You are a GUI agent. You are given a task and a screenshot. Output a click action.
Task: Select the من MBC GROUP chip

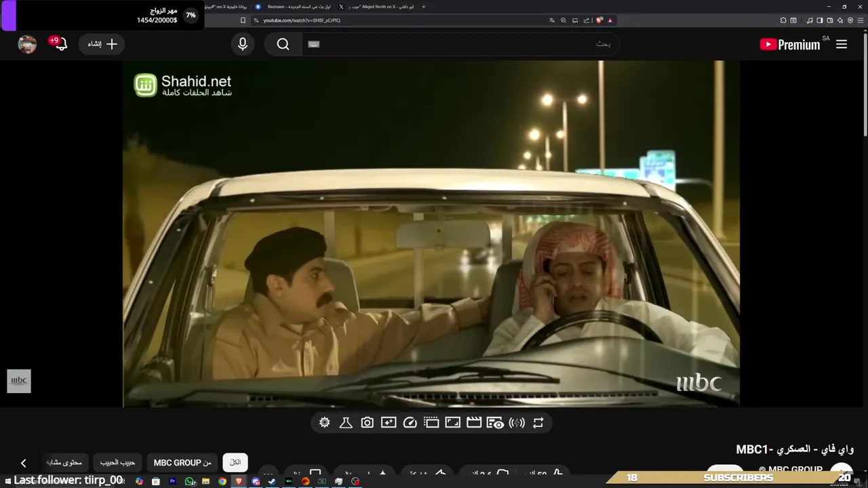pyautogui.click(x=182, y=462)
